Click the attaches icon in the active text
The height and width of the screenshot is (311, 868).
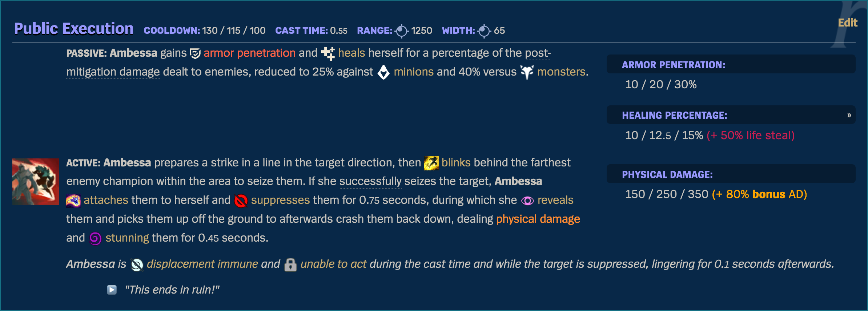tap(73, 200)
